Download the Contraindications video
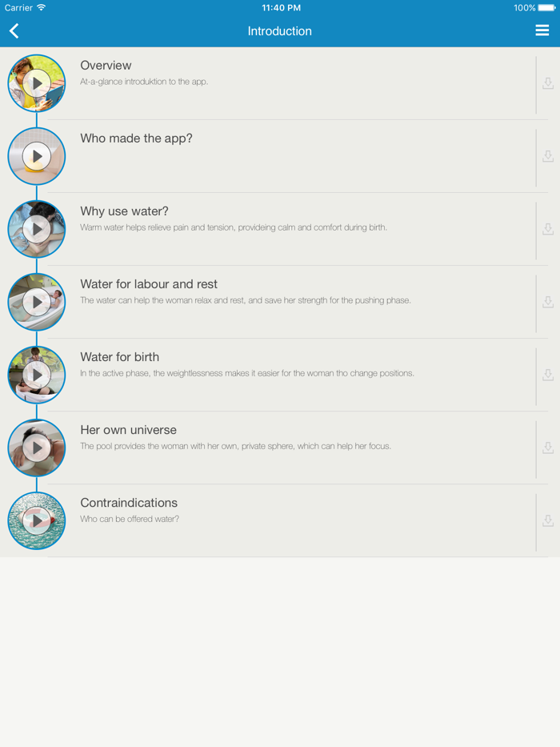This screenshot has width=560, height=747. (x=548, y=520)
